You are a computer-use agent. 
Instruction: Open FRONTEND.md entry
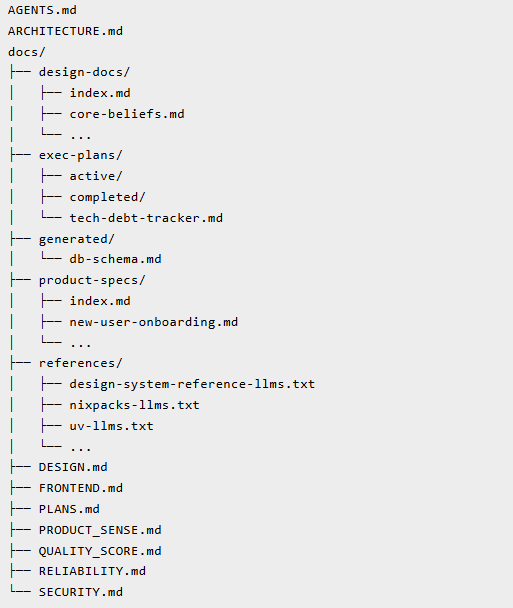point(81,488)
